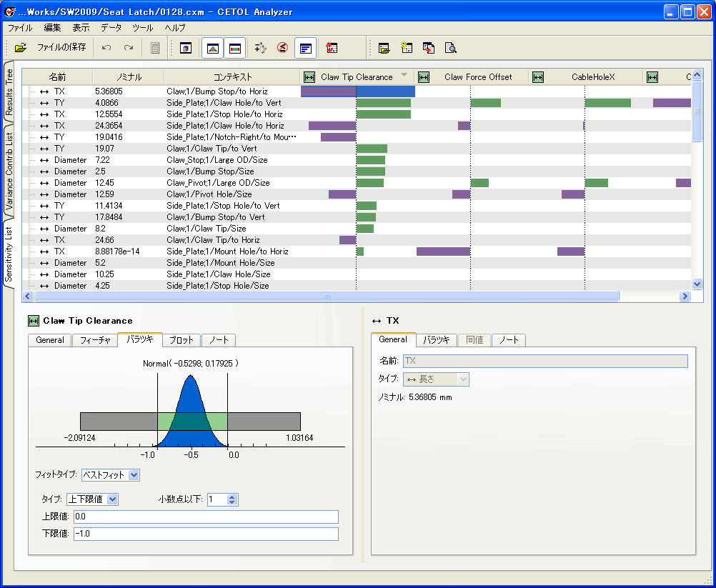Toggle the blue bar list view icon
This screenshot has height=588, width=716.
[306, 48]
